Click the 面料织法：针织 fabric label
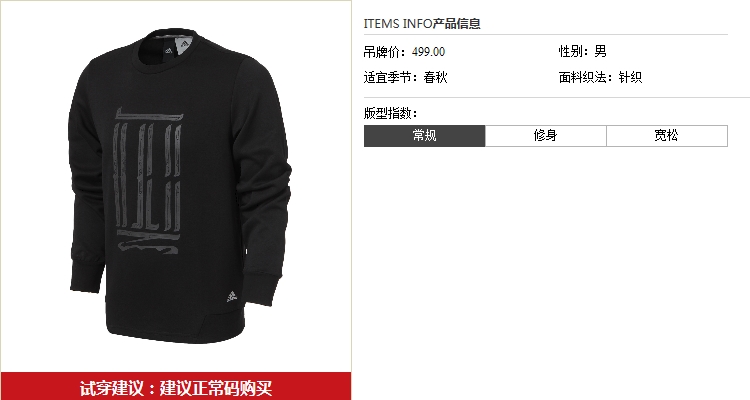This screenshot has height=400, width=750. 600,77
